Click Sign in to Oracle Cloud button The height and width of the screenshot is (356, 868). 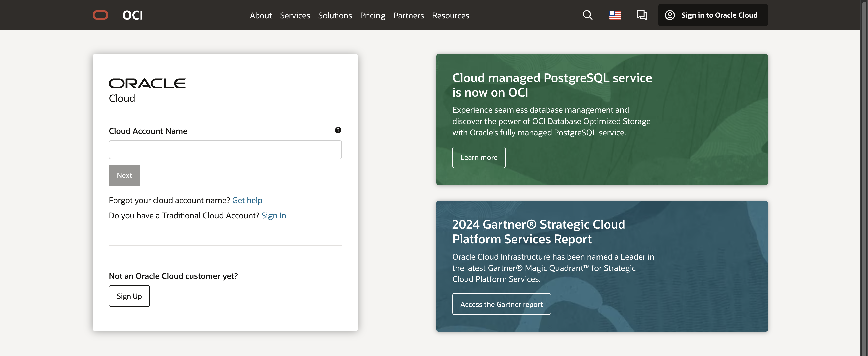pos(713,15)
